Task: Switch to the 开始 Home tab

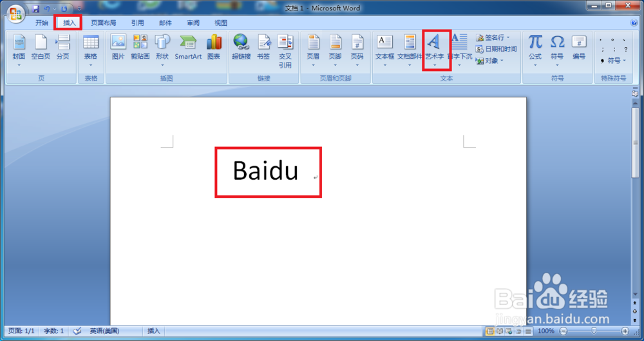Action: tap(41, 23)
